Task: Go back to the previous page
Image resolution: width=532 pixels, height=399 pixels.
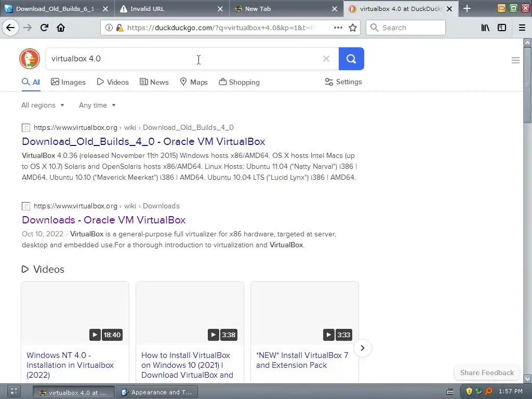Action: pos(10,28)
